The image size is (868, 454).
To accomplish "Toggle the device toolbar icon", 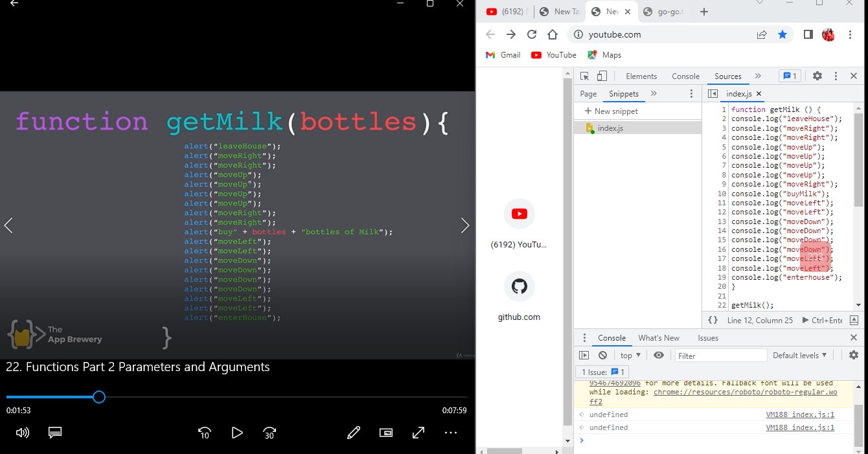I will pos(600,76).
